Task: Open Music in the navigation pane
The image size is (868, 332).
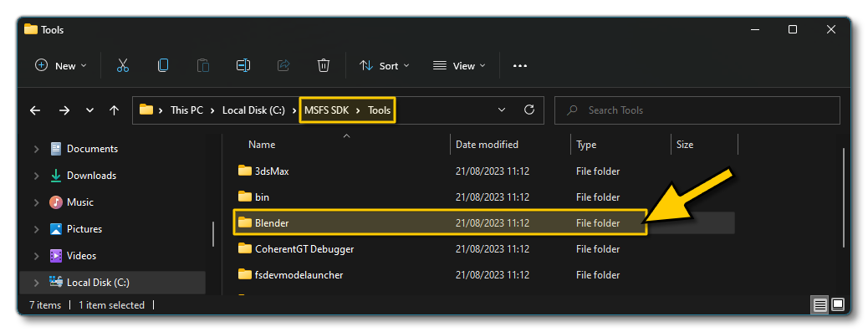Action: (80, 202)
